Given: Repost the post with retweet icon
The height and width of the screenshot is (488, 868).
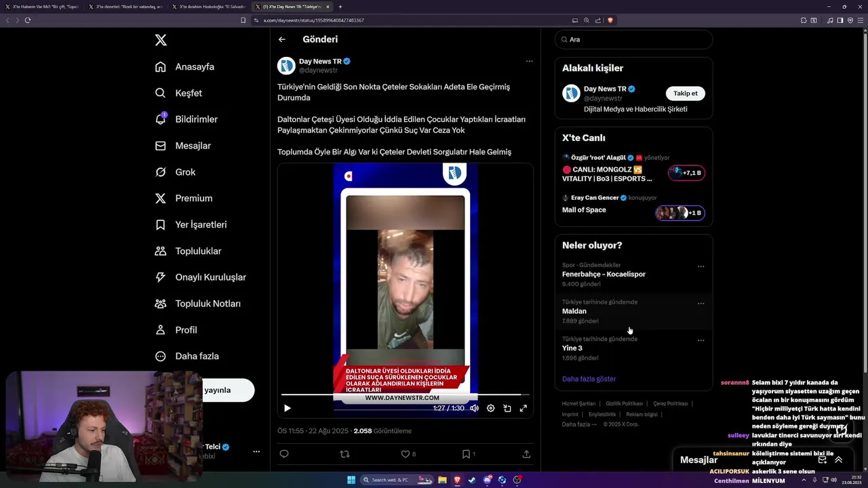Looking at the screenshot, I should (344, 454).
